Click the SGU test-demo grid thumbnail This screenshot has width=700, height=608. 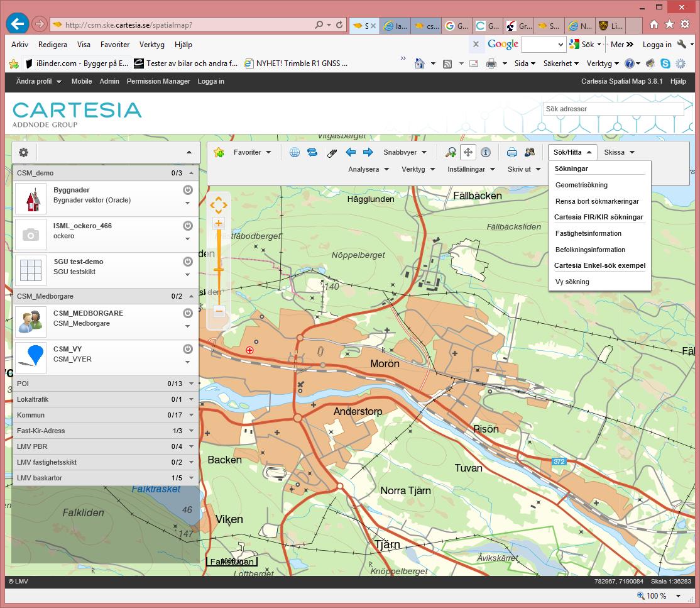point(31,270)
